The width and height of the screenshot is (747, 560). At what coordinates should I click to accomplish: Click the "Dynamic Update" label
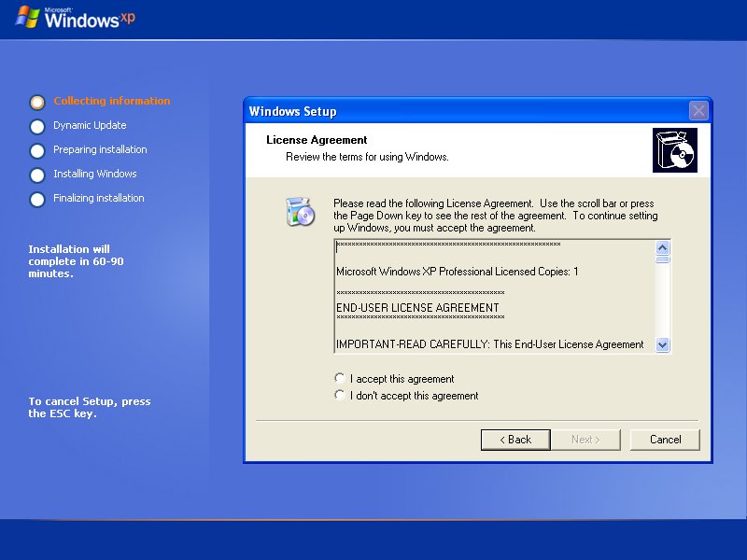click(x=90, y=125)
